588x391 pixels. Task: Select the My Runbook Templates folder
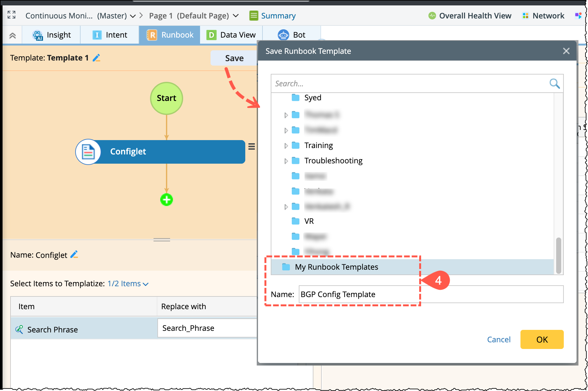[336, 267]
